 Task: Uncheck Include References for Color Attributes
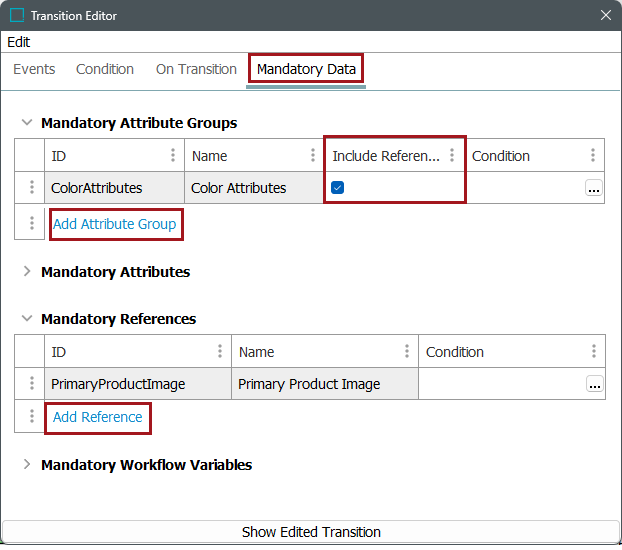pyautogui.click(x=338, y=188)
